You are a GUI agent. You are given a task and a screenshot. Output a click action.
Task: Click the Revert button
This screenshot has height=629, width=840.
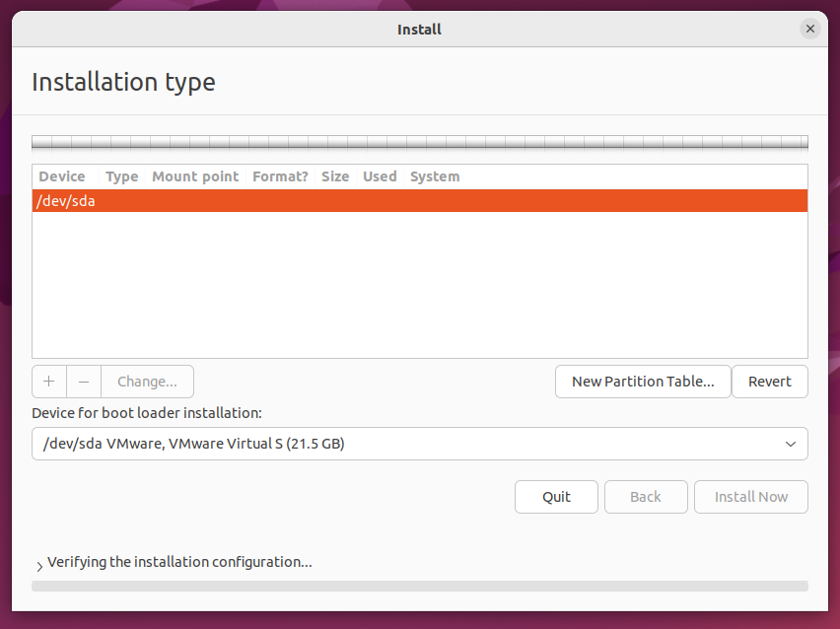(769, 382)
